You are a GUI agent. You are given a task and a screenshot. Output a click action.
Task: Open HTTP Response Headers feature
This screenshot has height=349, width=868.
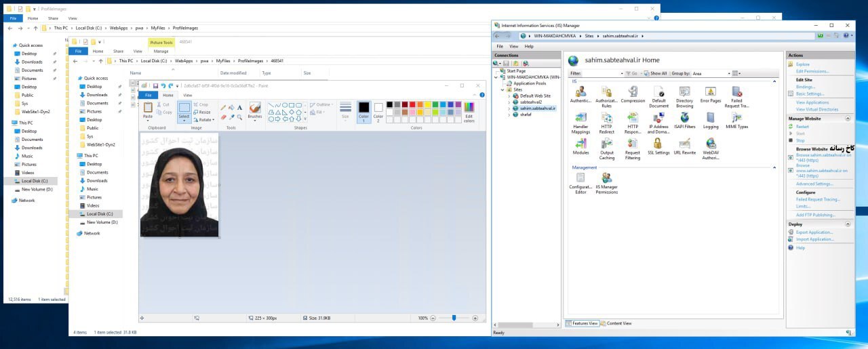click(633, 123)
